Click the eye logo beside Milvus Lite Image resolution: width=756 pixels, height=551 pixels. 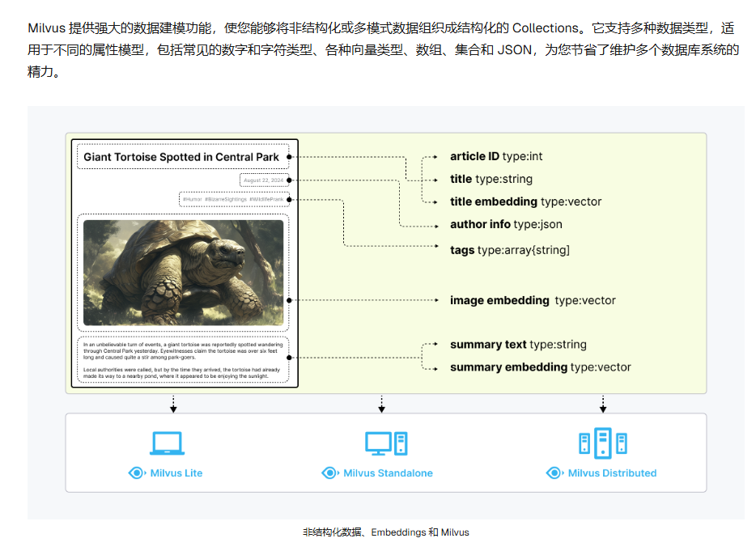(x=138, y=473)
